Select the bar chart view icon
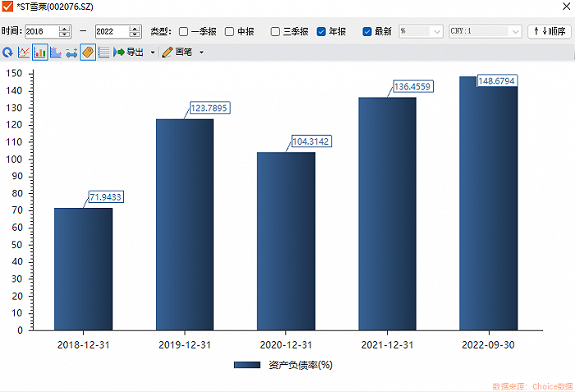Image resolution: width=575 pixels, height=392 pixels. 39,53
